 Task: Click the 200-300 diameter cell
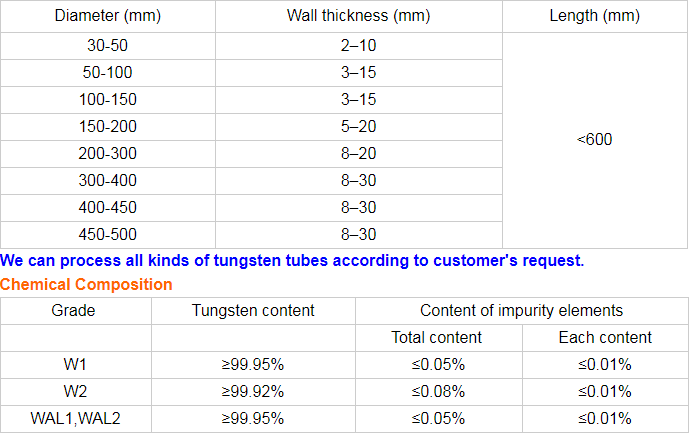click(108, 154)
